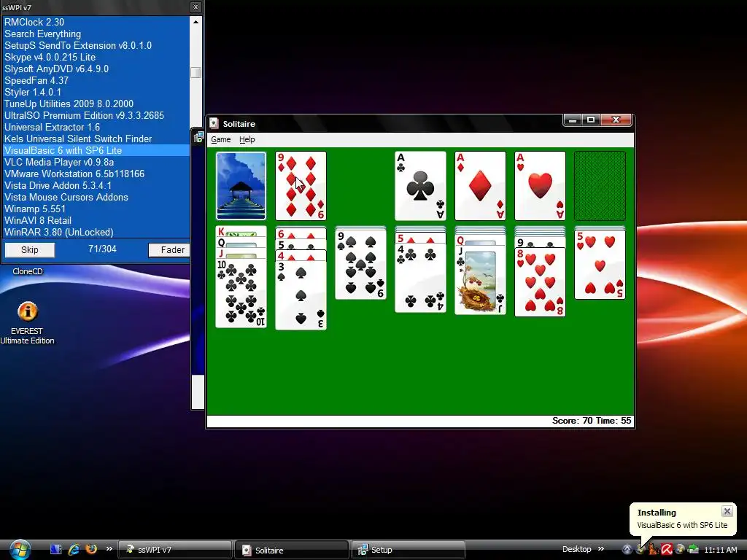
Task: Draw a card from the stock deck
Action: pyautogui.click(x=241, y=186)
